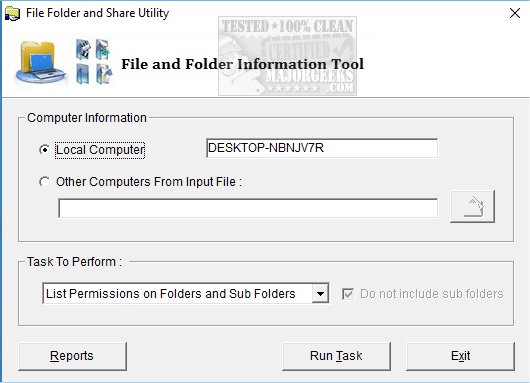The image size is (530, 383).
Task: Select the Local Computer radio button
Action: [44, 150]
